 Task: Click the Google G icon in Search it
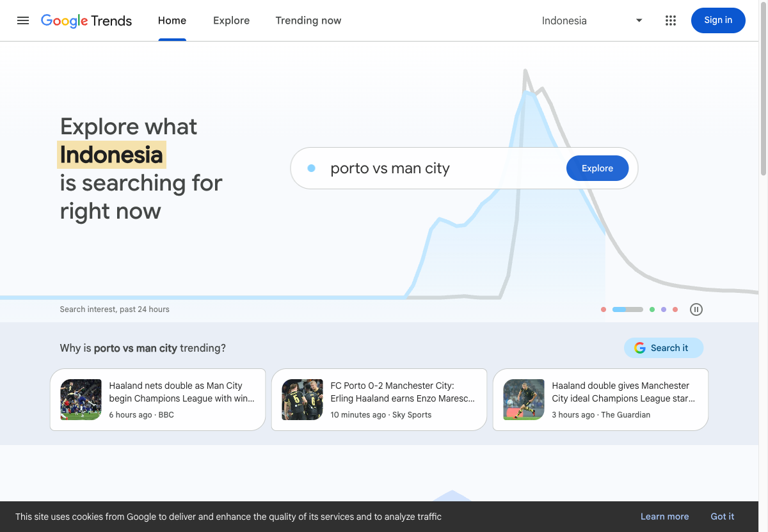tap(640, 348)
